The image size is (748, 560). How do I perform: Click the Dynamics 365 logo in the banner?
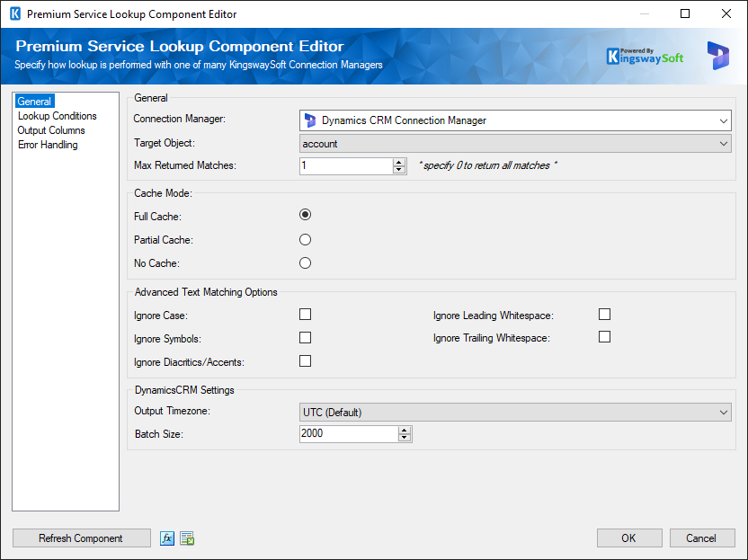718,56
